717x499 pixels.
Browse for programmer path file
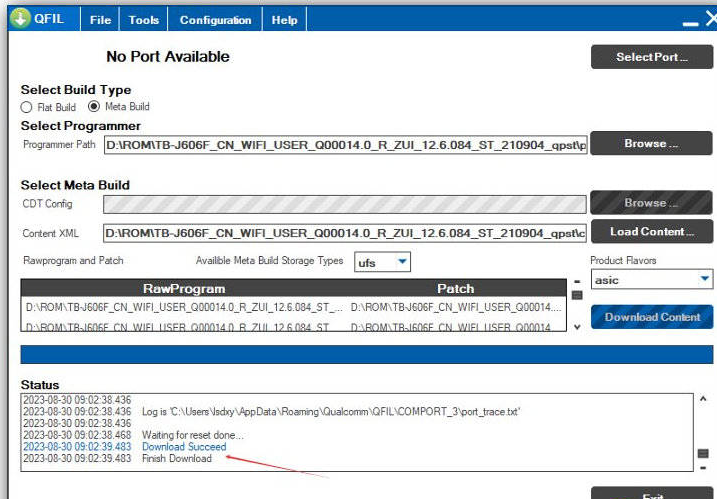pyautogui.click(x=651, y=143)
